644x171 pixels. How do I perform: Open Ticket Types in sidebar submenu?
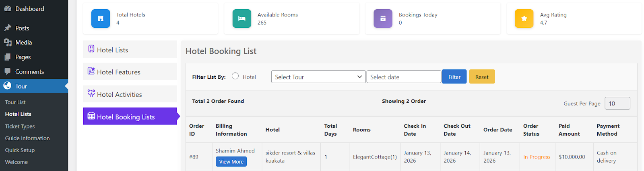(x=20, y=126)
